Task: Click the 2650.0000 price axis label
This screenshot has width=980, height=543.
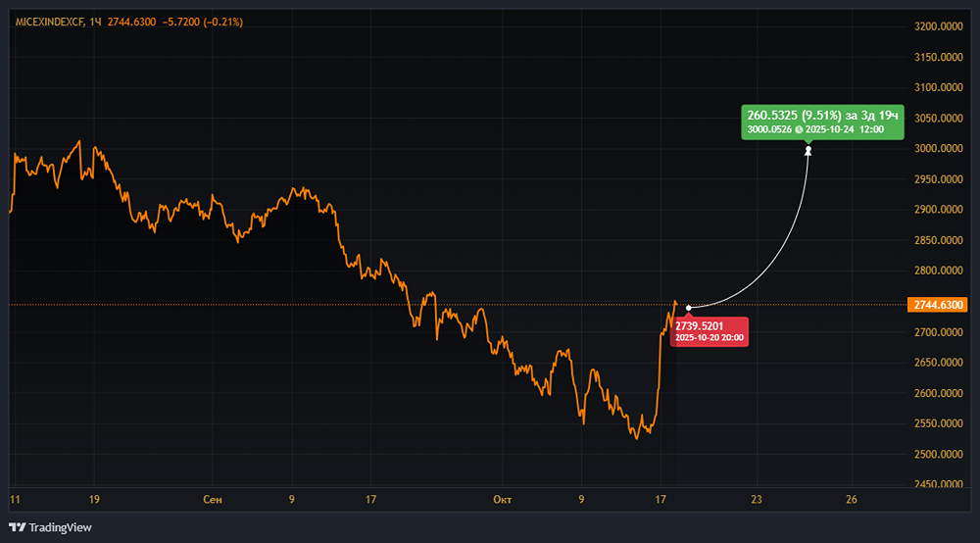Action: (938, 363)
